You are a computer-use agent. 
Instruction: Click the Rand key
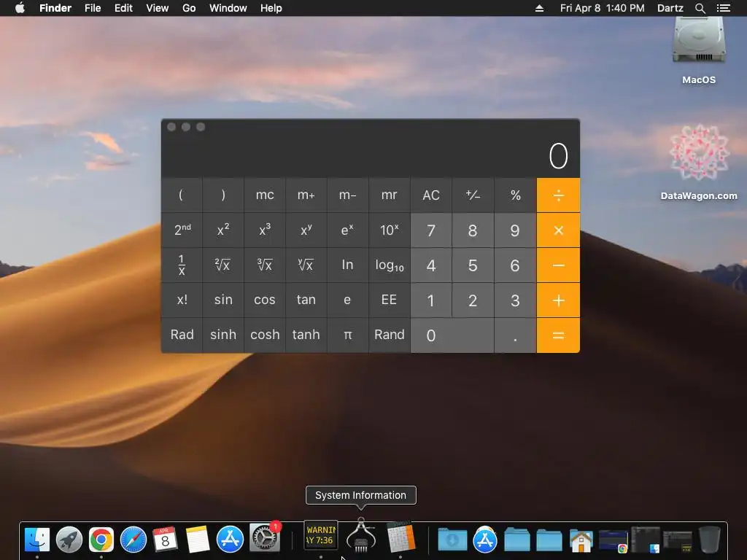pos(390,335)
